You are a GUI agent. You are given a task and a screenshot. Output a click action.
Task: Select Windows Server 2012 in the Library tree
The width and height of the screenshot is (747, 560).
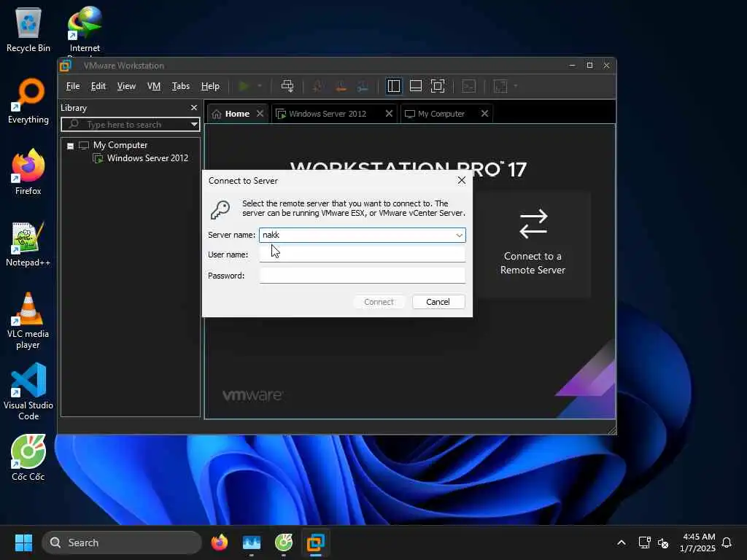[x=147, y=158]
